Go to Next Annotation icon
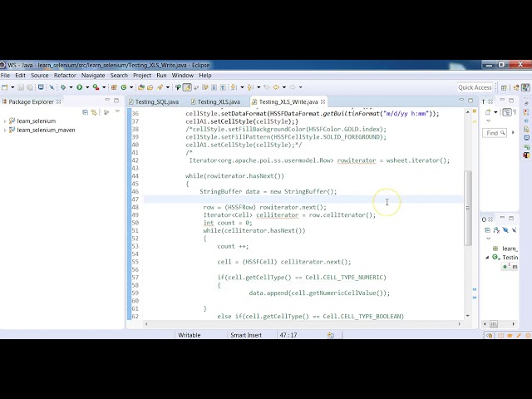532x399 pixels. (234, 87)
